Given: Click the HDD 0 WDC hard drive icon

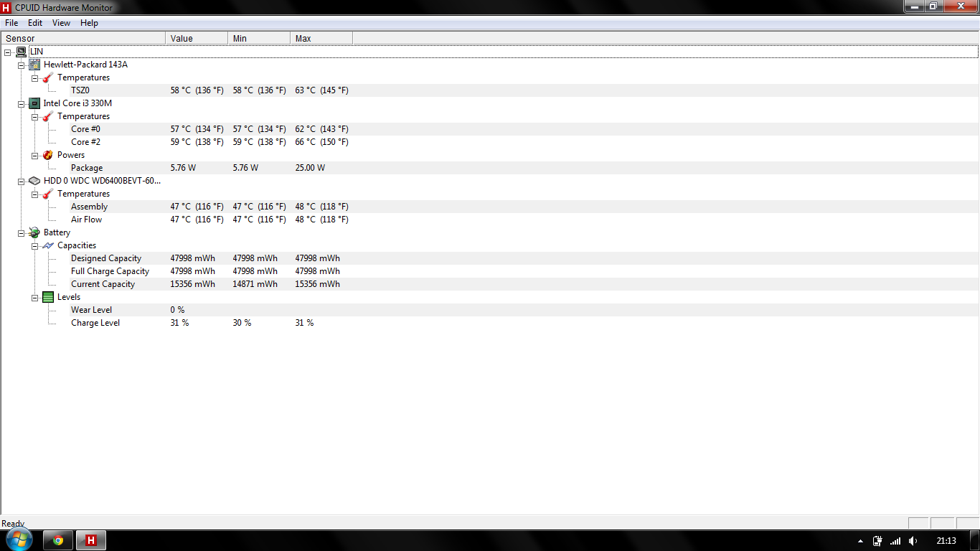Looking at the screenshot, I should coord(34,181).
